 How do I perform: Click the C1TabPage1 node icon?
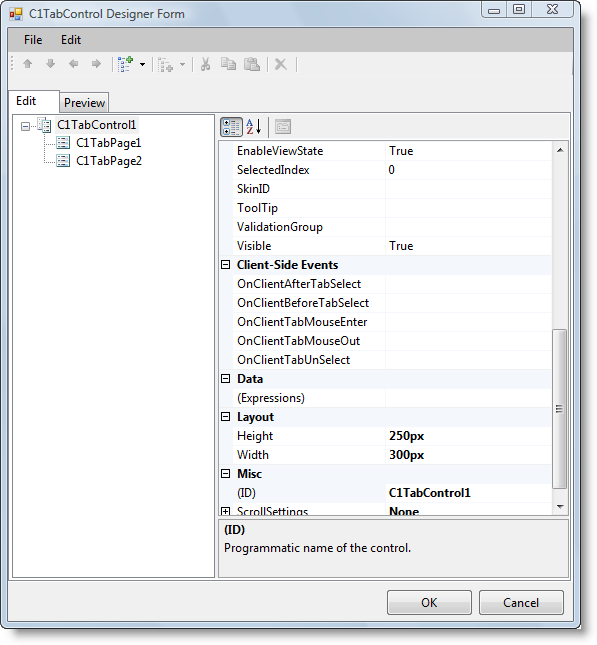click(x=63, y=143)
